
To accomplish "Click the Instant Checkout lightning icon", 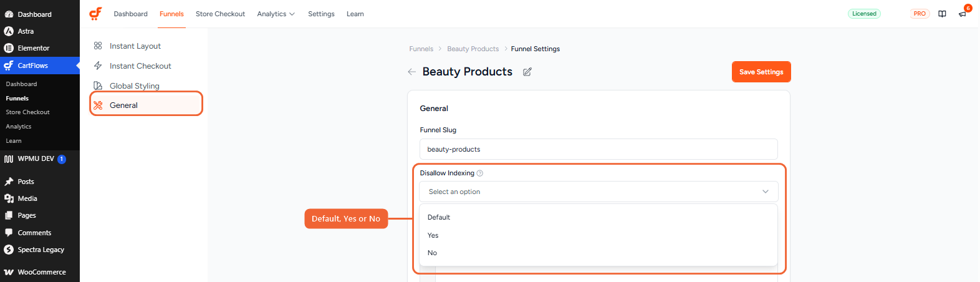I will pos(98,66).
